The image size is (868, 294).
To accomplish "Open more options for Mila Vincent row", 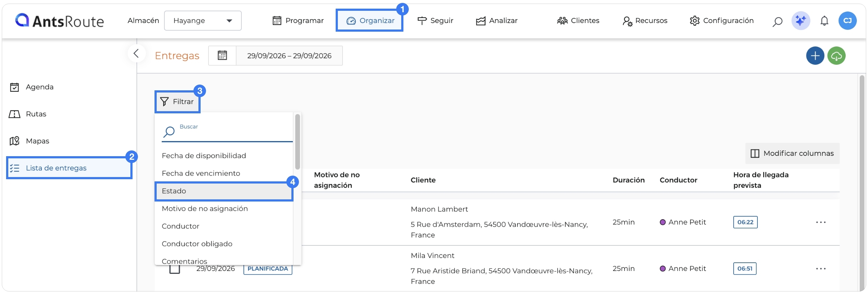I will coord(821,268).
